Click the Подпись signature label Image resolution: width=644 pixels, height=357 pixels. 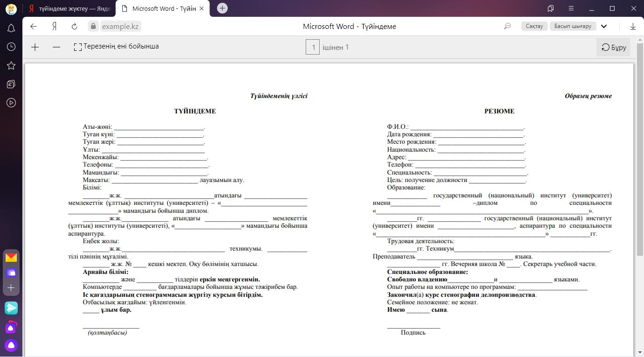pyautogui.click(x=413, y=333)
